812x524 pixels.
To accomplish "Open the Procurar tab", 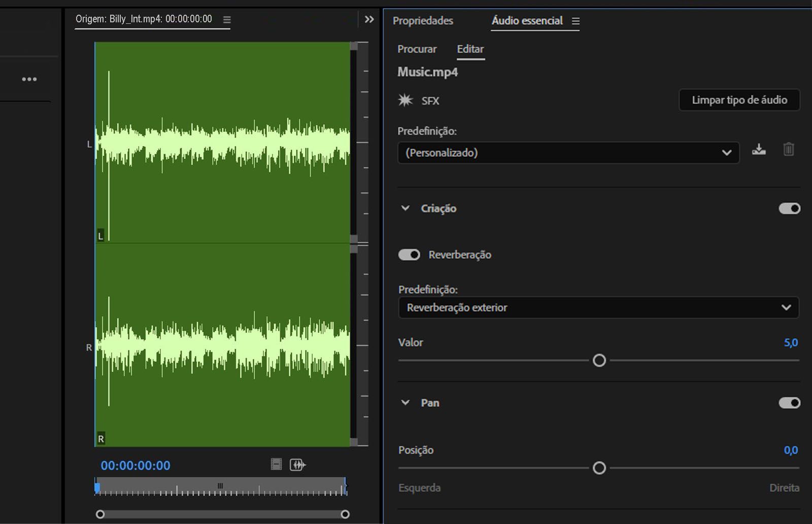I will coord(417,49).
